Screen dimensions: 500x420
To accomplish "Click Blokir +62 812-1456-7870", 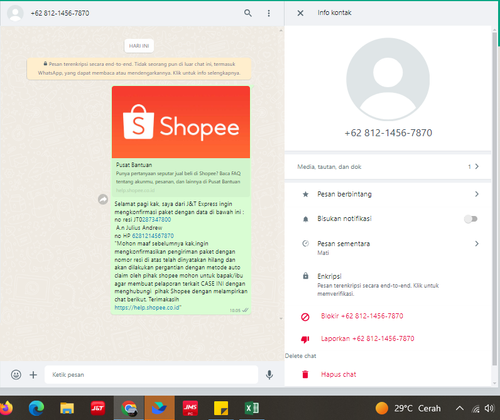I will click(x=362, y=316).
